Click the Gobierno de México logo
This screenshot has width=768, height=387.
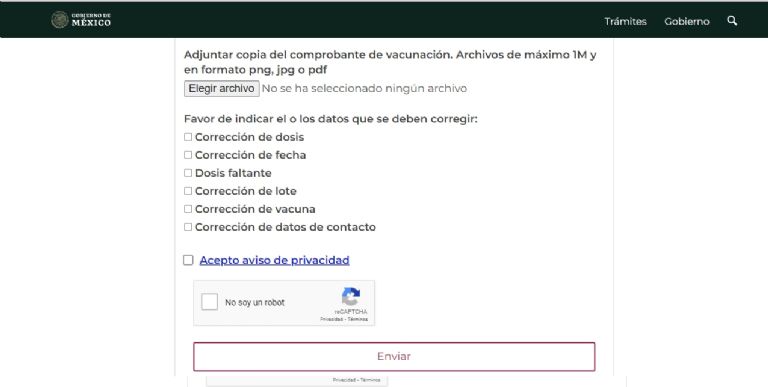pos(81,20)
